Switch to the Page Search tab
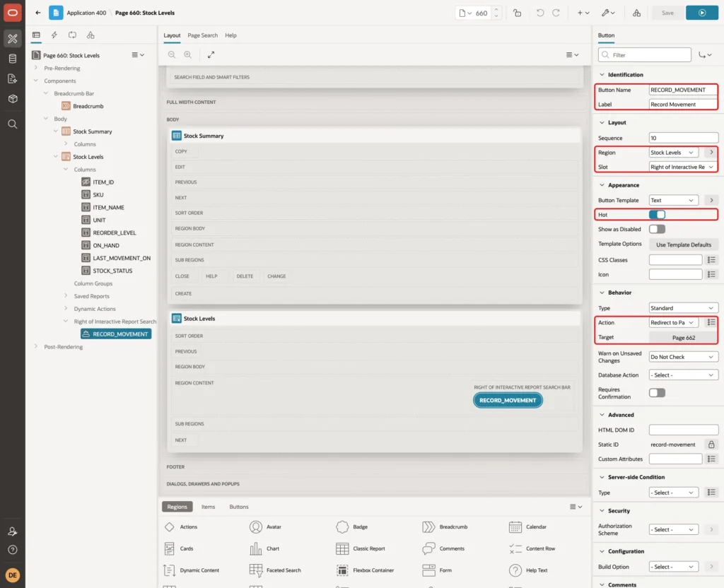Image resolution: width=724 pixels, height=588 pixels. tap(202, 35)
